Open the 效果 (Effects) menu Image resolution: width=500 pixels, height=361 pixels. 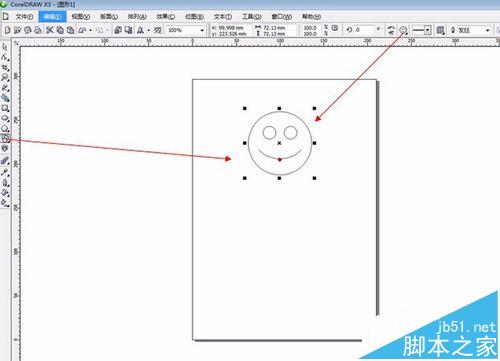[x=166, y=16]
